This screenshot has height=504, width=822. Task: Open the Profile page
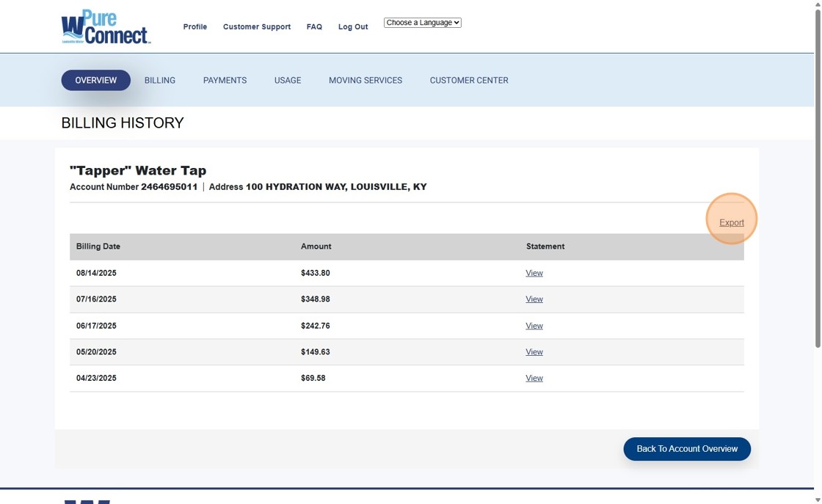tap(195, 26)
